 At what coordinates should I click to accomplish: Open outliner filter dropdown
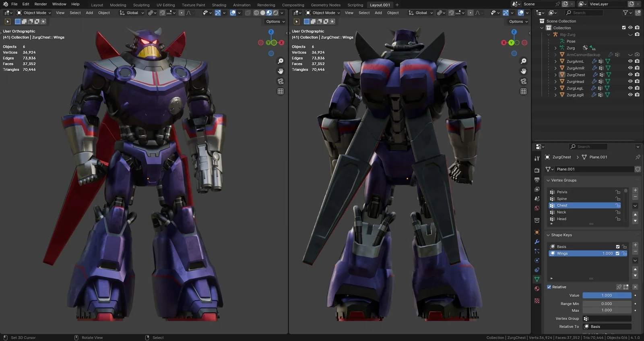[x=627, y=13]
